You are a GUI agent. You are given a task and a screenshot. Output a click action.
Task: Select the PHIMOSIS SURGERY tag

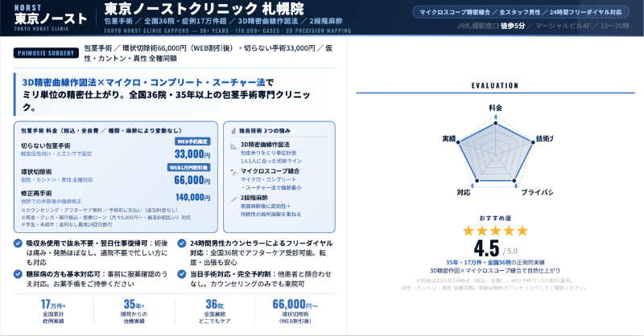45,54
